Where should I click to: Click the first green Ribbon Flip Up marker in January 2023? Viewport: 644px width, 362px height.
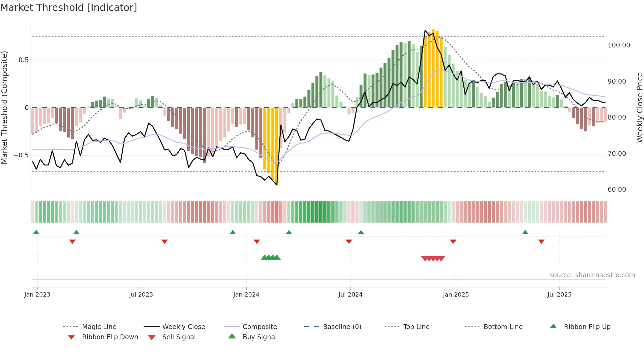click(36, 232)
